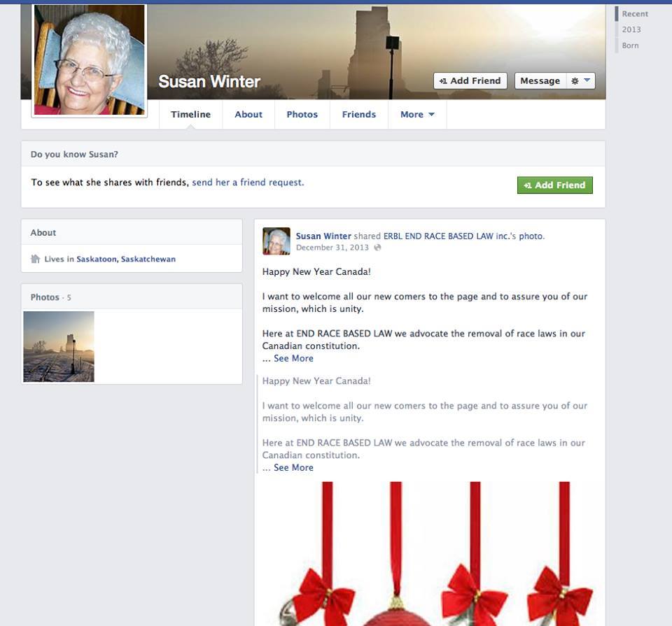Open the large profile picture
The width and height of the screenshot is (672, 626).
coord(90,59)
